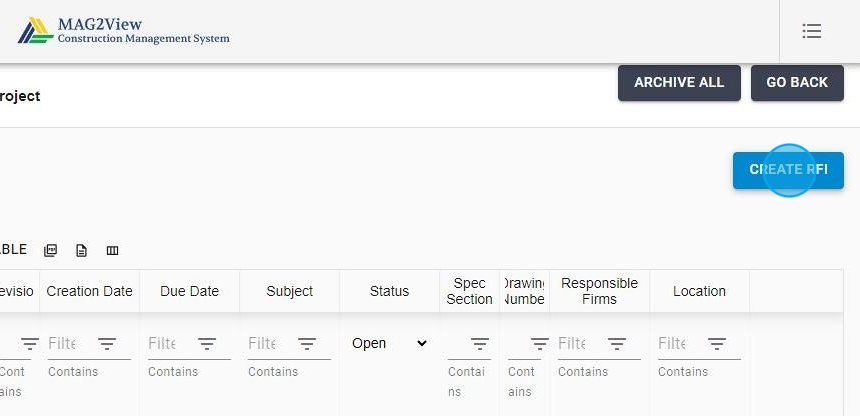
Task: Expand the Status dropdown set to Open
Action: [389, 343]
